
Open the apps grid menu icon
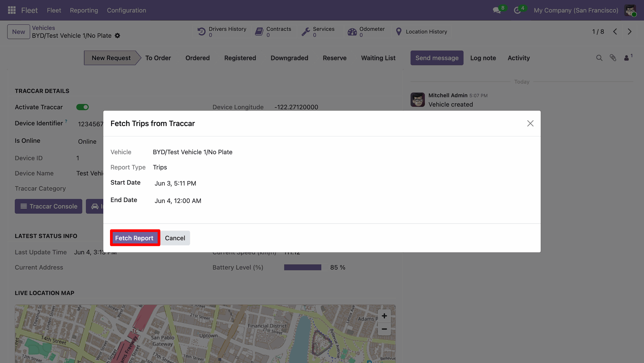coord(12,10)
